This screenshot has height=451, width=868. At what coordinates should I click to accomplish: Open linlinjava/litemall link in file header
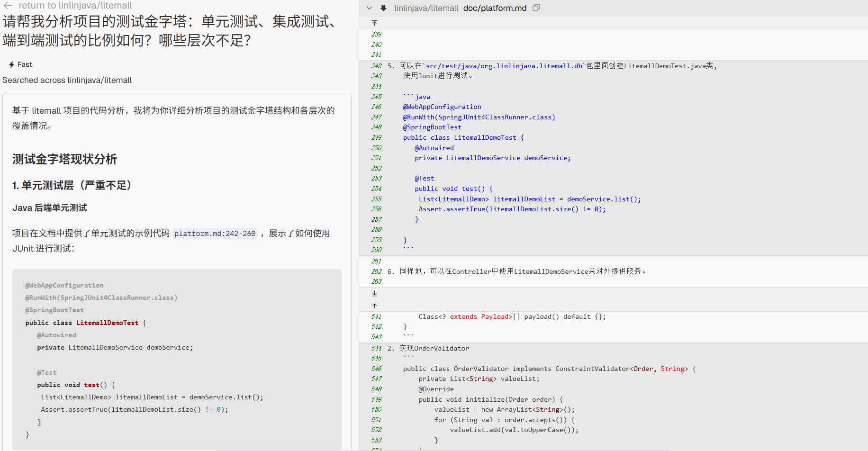[426, 8]
